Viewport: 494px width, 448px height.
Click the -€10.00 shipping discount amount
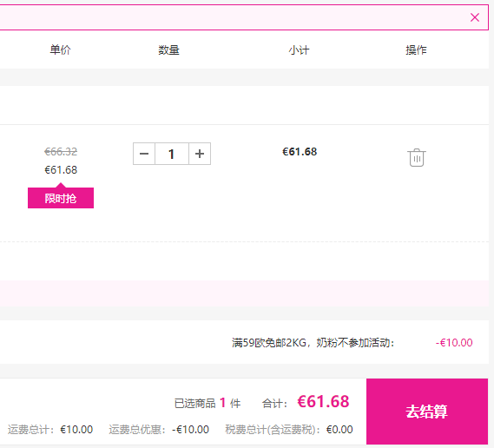click(454, 342)
